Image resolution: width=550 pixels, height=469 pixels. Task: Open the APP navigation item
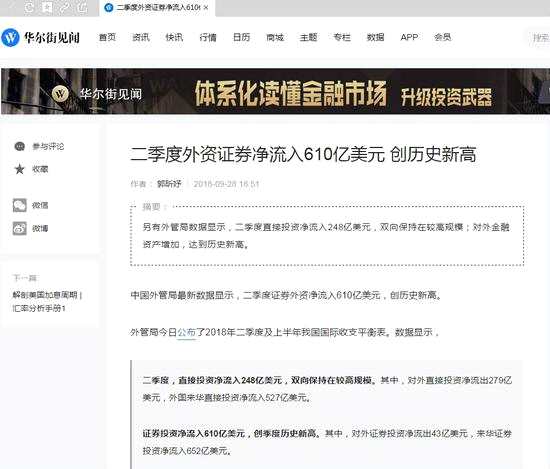pos(409,37)
